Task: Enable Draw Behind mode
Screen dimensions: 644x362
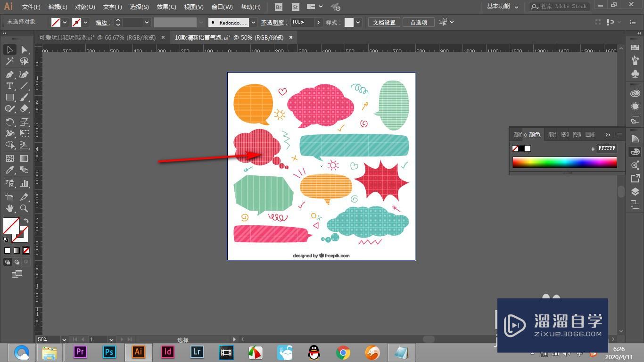Action: (17, 262)
